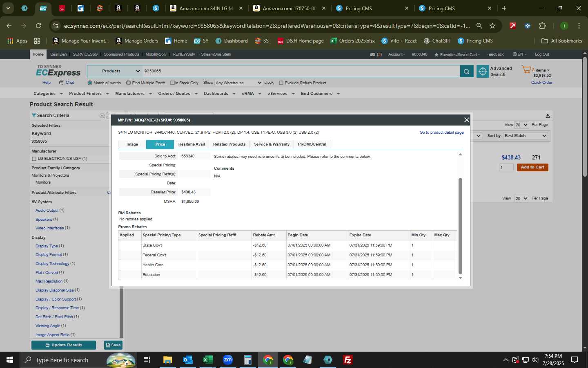Open Any Warehouse dropdown
The width and height of the screenshot is (588, 368).
pos(238,83)
